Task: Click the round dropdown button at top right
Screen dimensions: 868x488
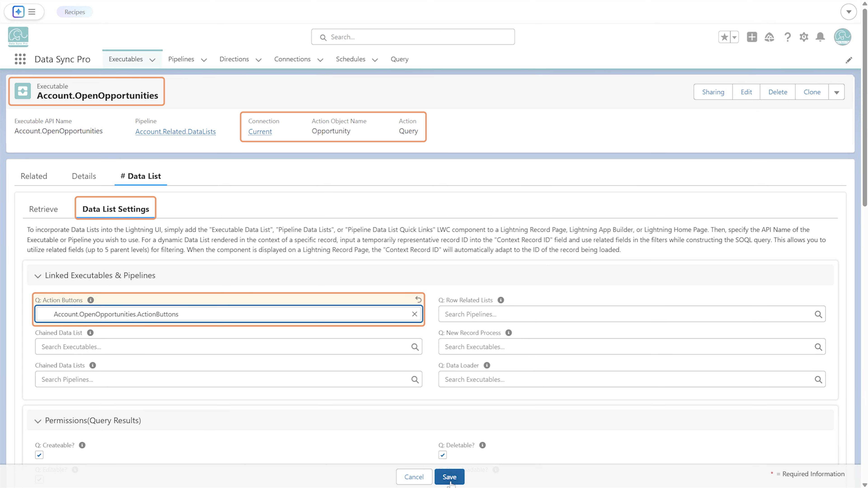Action: (x=849, y=12)
